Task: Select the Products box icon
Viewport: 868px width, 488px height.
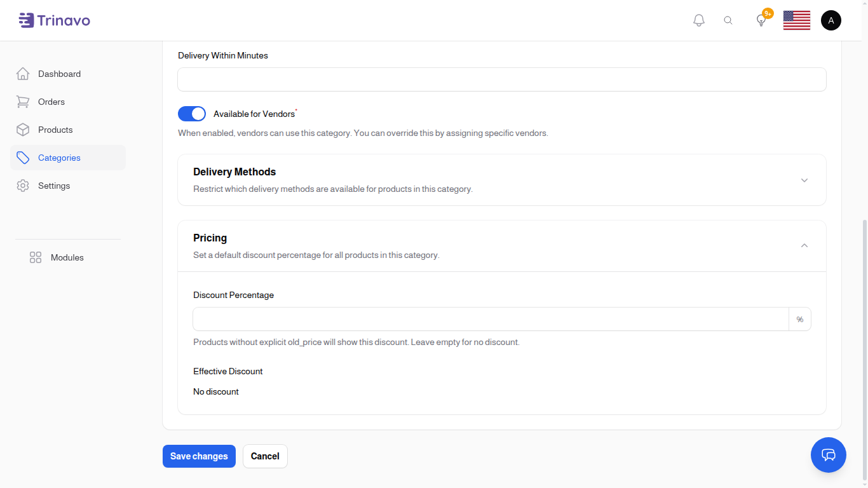Action: pos(23,130)
